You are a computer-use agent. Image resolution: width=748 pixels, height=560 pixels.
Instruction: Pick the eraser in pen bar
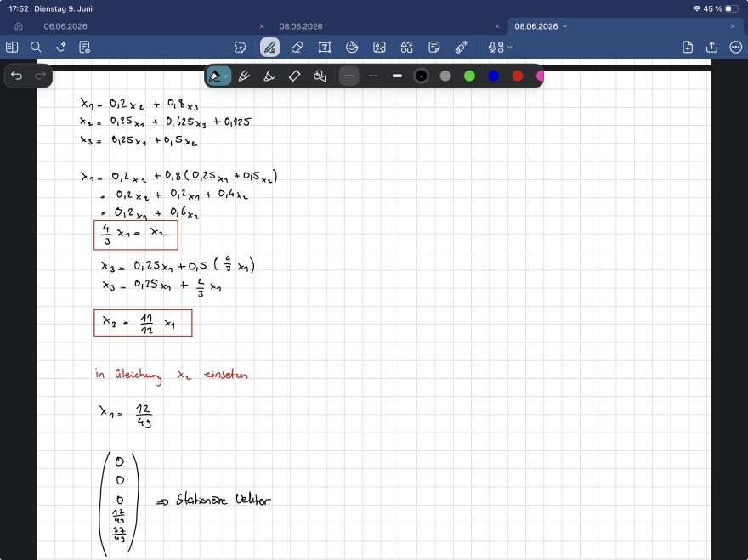(294, 76)
